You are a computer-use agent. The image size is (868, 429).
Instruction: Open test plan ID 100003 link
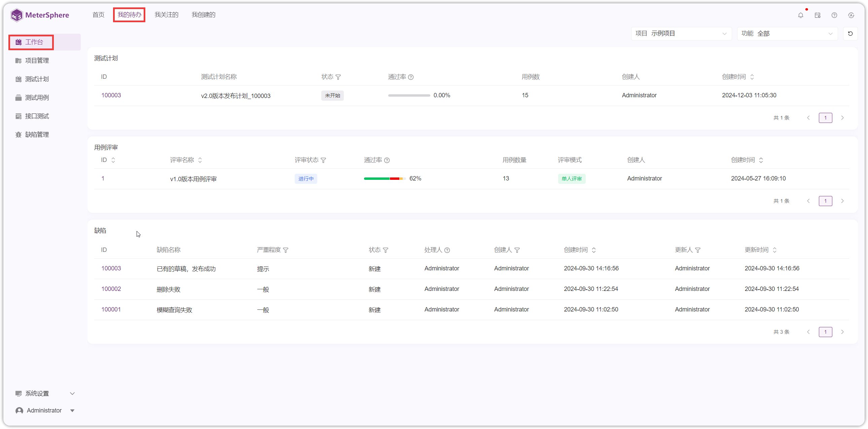(111, 95)
